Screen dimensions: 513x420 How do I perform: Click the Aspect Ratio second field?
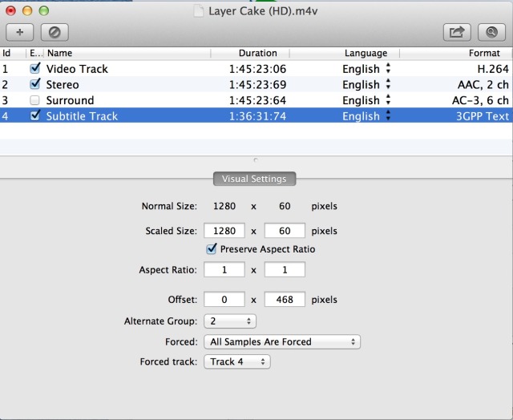(x=285, y=269)
